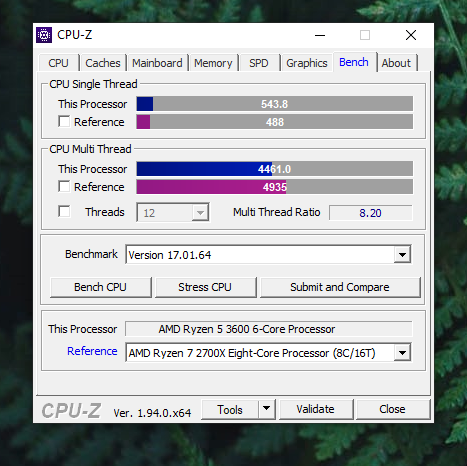Click the Stress CPU button

pyautogui.click(x=205, y=287)
